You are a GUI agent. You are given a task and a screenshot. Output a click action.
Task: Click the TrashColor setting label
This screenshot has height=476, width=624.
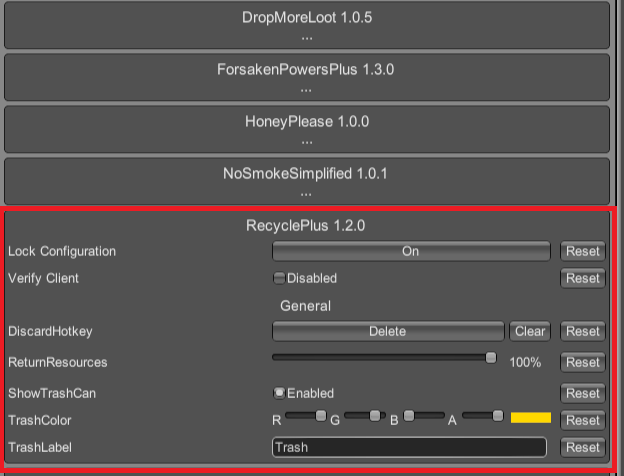click(40, 420)
